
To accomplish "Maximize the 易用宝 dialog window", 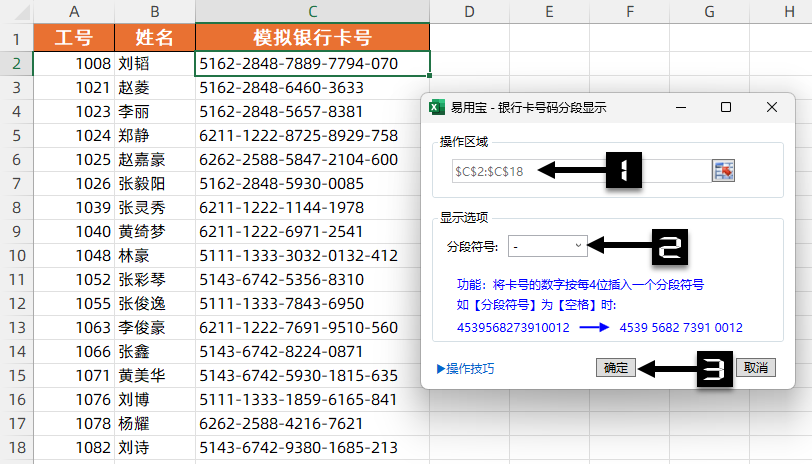I will (726, 107).
